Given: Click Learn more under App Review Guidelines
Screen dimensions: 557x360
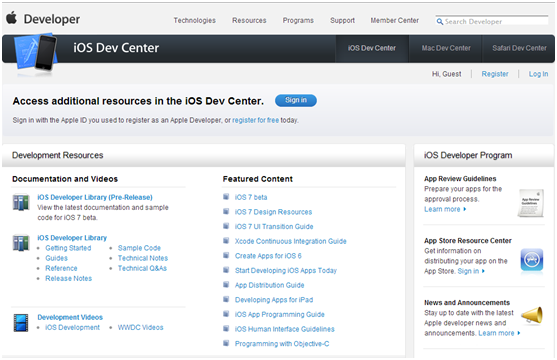Looking at the screenshot, I should tap(445, 209).
